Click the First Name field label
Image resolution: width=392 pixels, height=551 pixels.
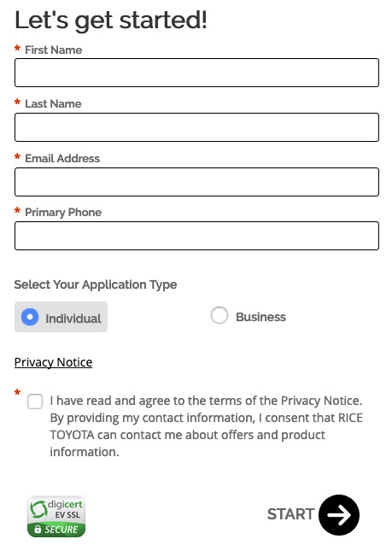pos(54,50)
